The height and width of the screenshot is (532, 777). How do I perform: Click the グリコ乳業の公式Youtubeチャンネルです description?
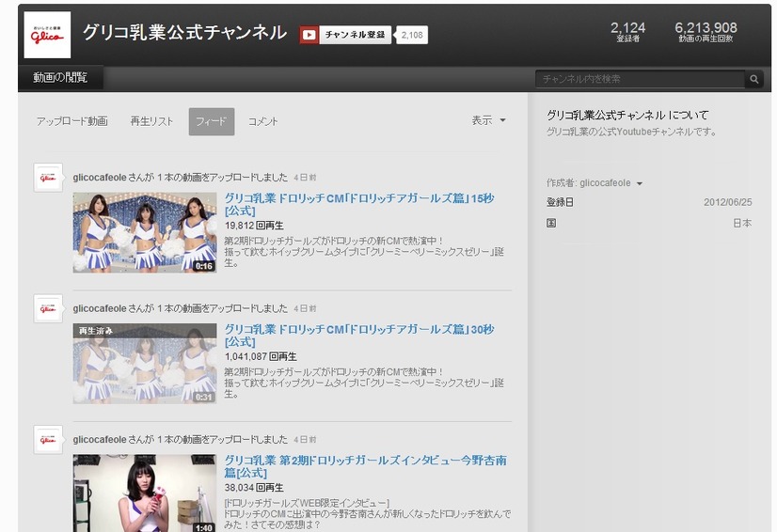tap(631, 132)
